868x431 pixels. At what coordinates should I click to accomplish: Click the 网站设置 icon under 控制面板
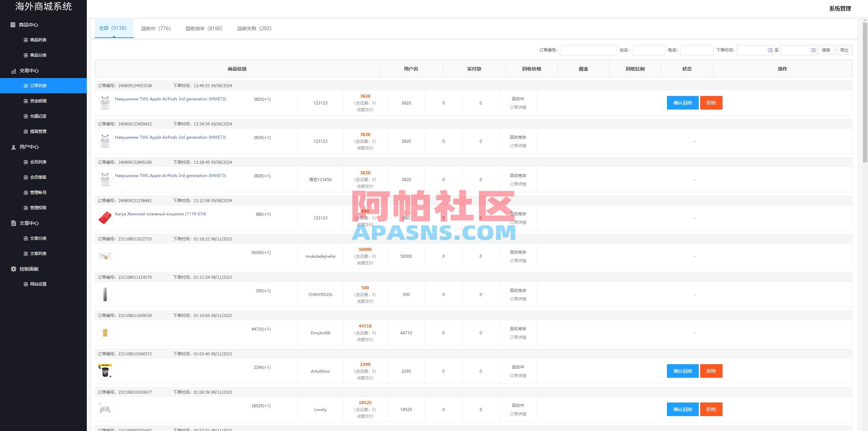[x=25, y=284]
